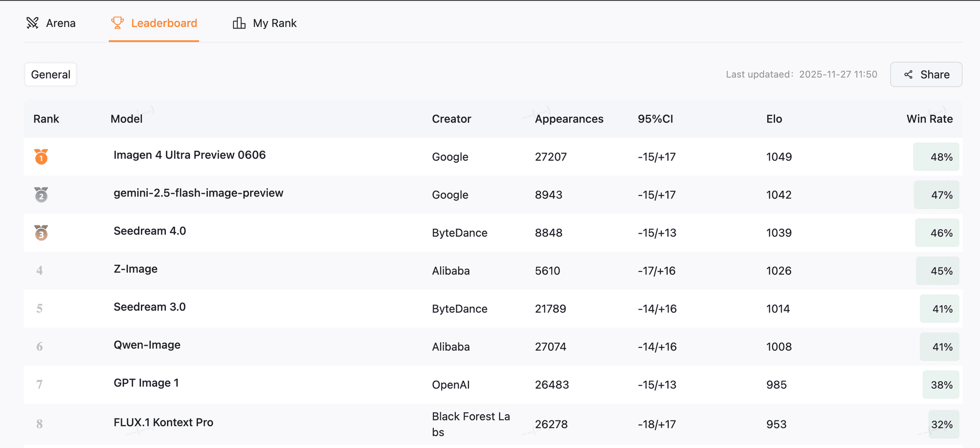Click the gemini-2.5-flash-image-preview model name
The height and width of the screenshot is (448, 980).
pos(199,193)
